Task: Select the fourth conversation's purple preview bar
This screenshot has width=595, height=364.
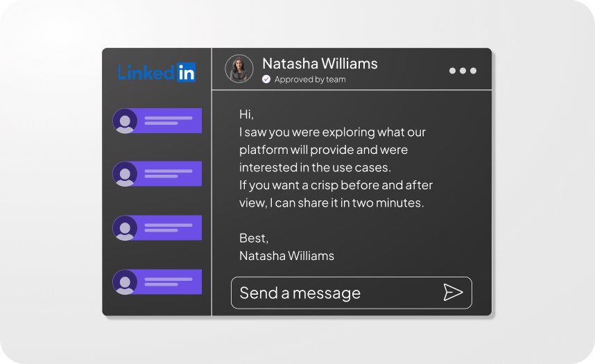Action: click(x=170, y=282)
